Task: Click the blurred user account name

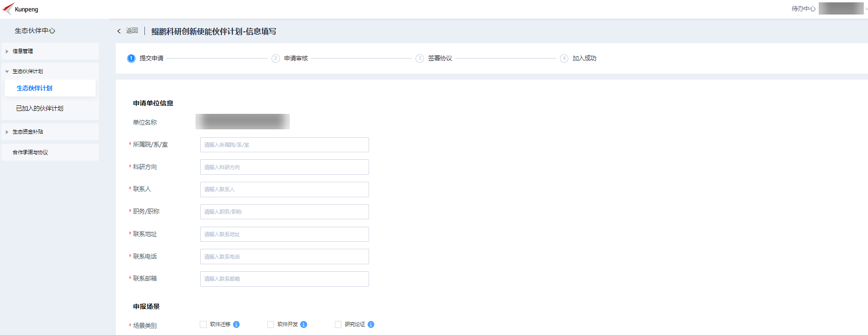Action: click(x=841, y=8)
